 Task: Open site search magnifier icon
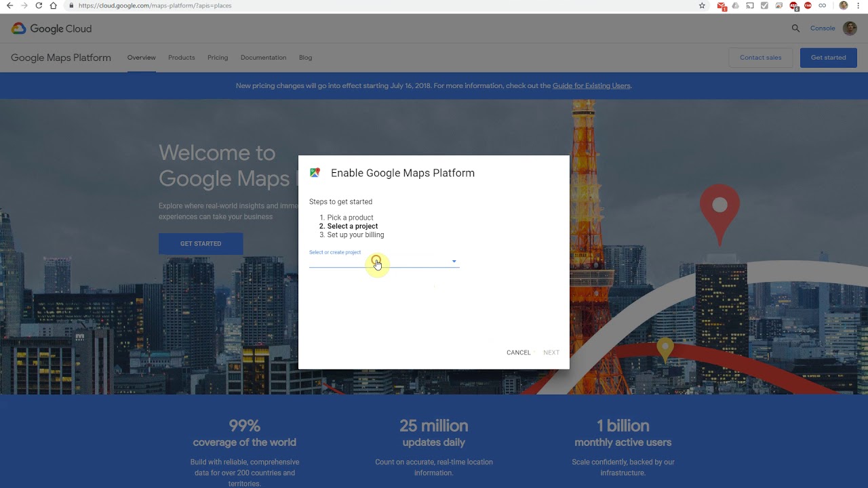(795, 28)
